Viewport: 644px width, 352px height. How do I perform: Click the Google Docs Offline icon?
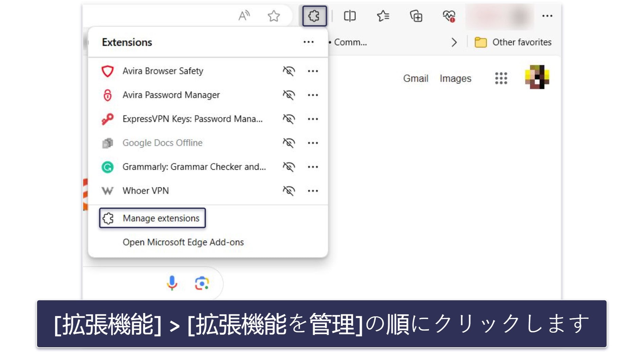(x=108, y=143)
